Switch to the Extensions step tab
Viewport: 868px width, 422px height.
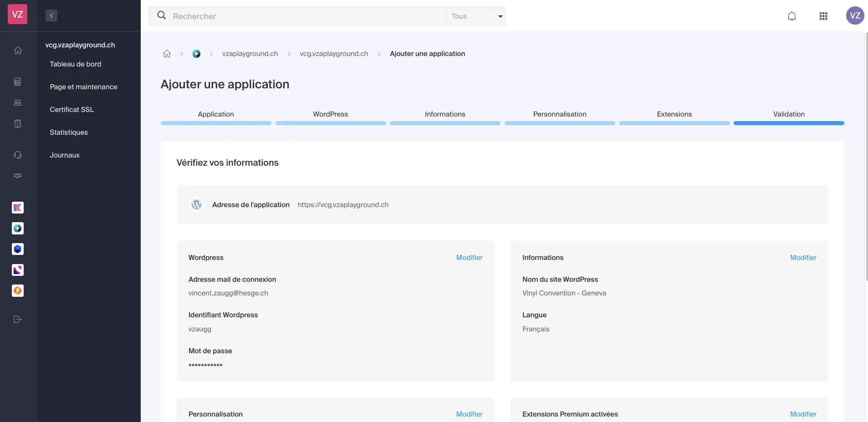pos(674,114)
